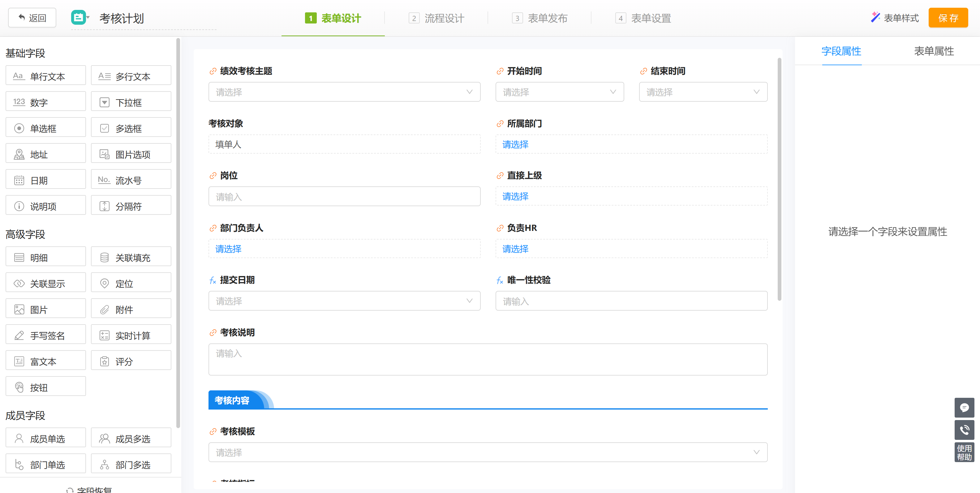Select the 关联显示 field widget

point(46,283)
